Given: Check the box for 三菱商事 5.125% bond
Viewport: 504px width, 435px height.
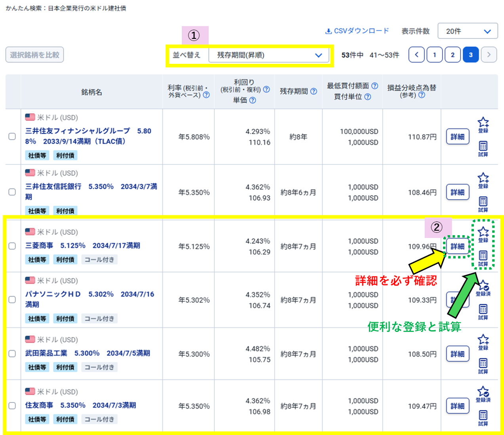Looking at the screenshot, I should 12,246.
